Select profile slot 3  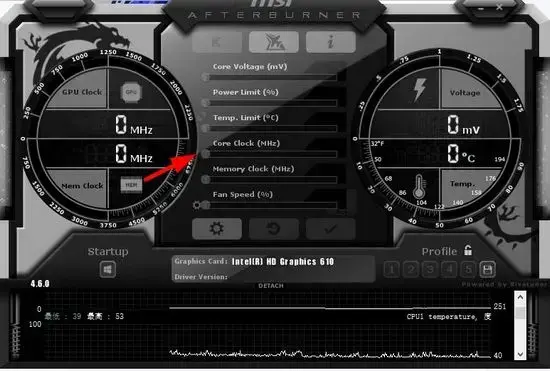tap(430, 269)
